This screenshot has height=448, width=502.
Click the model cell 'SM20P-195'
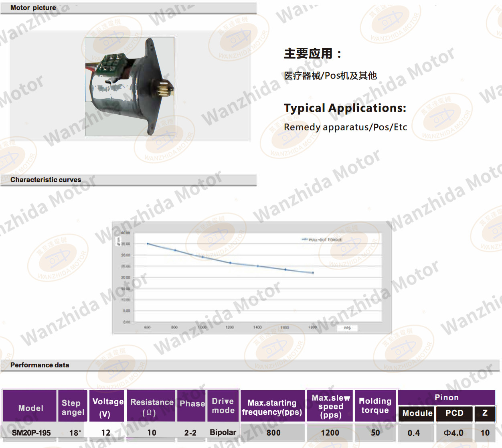(31, 433)
